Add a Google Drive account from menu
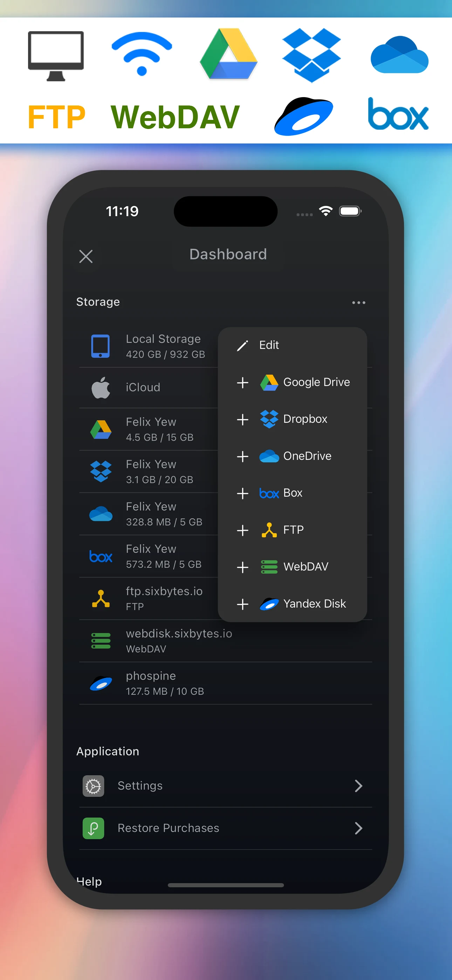The width and height of the screenshot is (452, 980). tap(292, 382)
